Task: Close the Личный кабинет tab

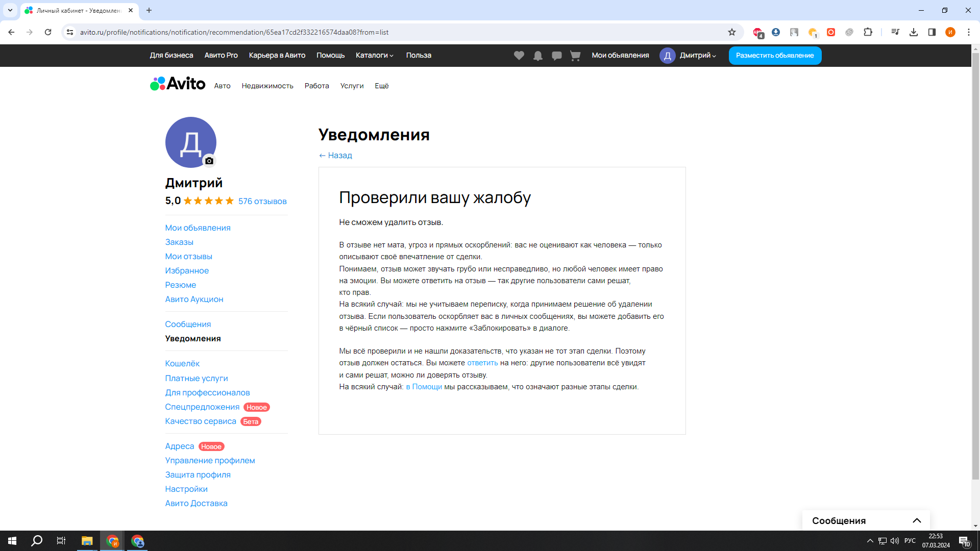Action: (x=131, y=10)
